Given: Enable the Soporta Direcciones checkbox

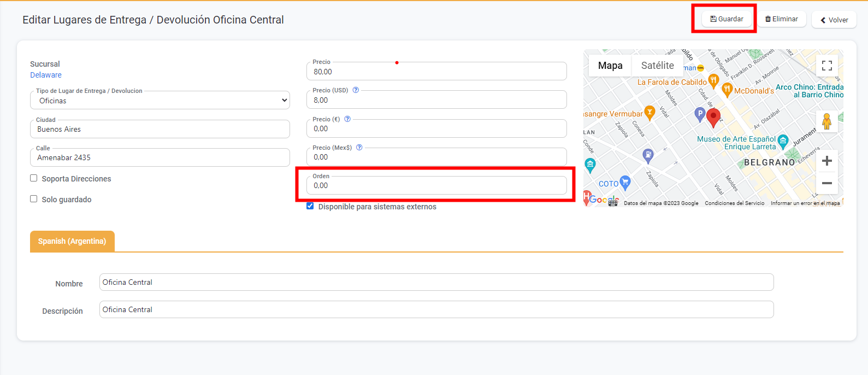Looking at the screenshot, I should coord(34,178).
